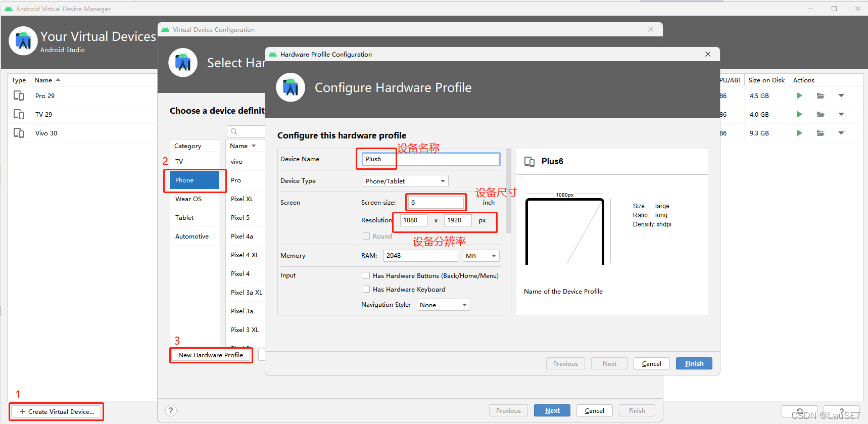
Task: Open the Navigation Style None dropdown
Action: tap(444, 305)
